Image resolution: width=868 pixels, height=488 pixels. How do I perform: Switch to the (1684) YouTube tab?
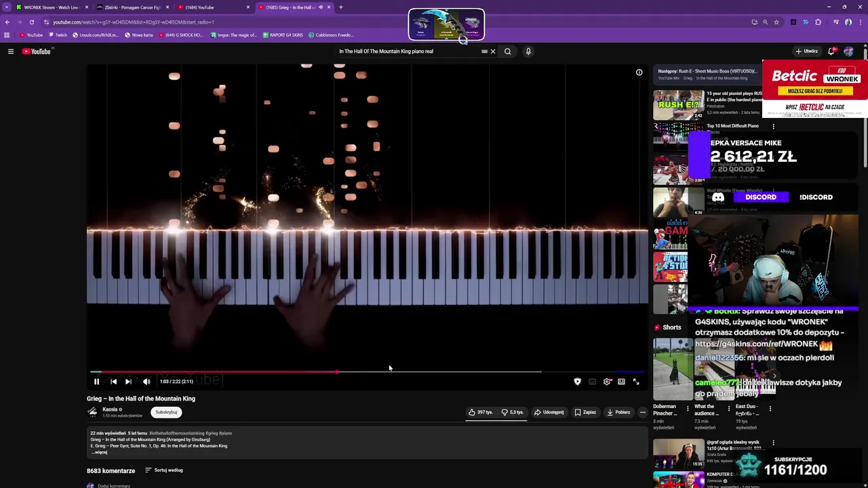(214, 7)
